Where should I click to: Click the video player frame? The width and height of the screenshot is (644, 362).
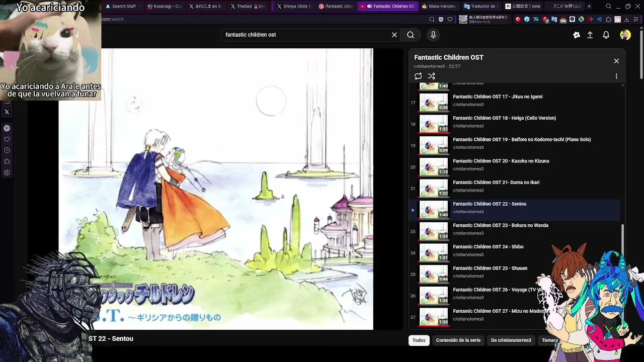click(216, 189)
